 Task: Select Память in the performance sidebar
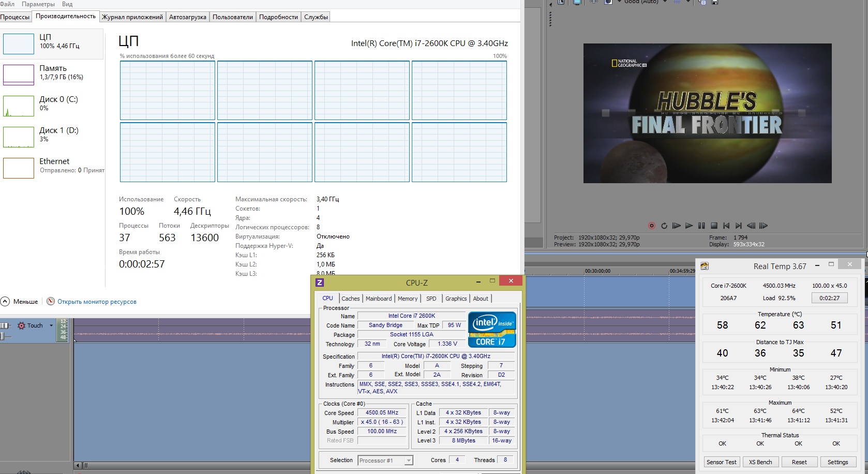[x=53, y=72]
